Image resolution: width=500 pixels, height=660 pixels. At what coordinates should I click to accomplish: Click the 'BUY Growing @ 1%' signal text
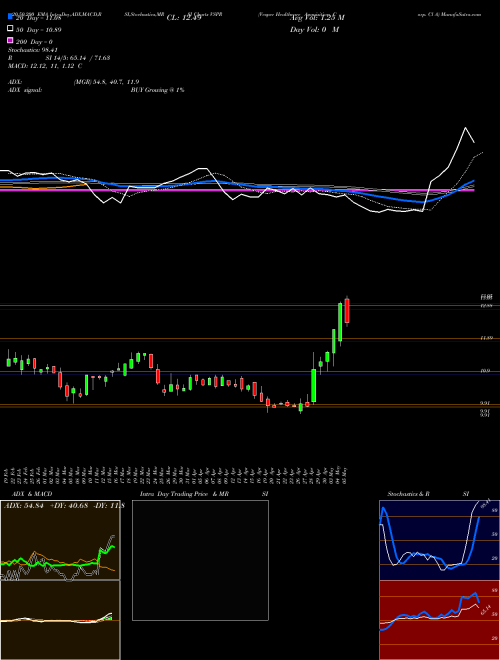pyautogui.click(x=157, y=90)
